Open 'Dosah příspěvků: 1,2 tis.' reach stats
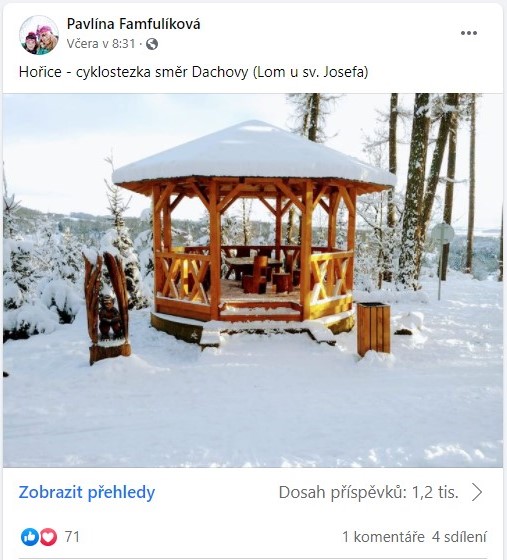 pos(368,492)
